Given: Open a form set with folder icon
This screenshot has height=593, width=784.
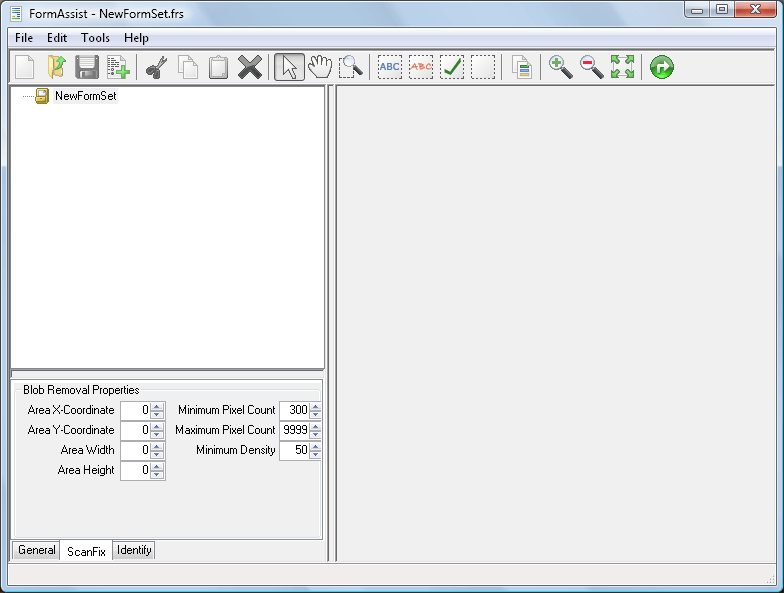Looking at the screenshot, I should click(56, 67).
